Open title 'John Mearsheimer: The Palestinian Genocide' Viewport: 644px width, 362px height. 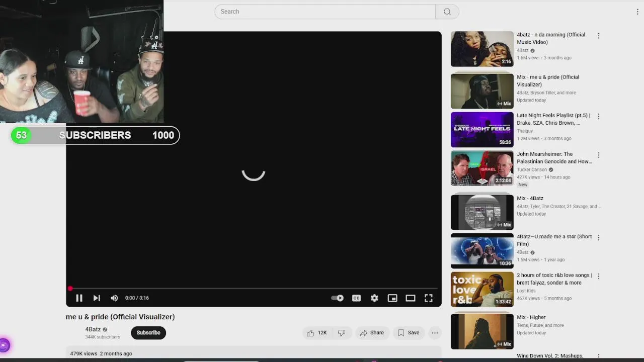[x=554, y=158]
